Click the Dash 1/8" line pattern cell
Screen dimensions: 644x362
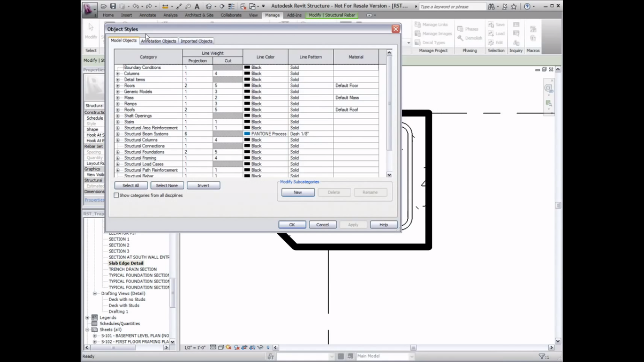[x=311, y=134]
